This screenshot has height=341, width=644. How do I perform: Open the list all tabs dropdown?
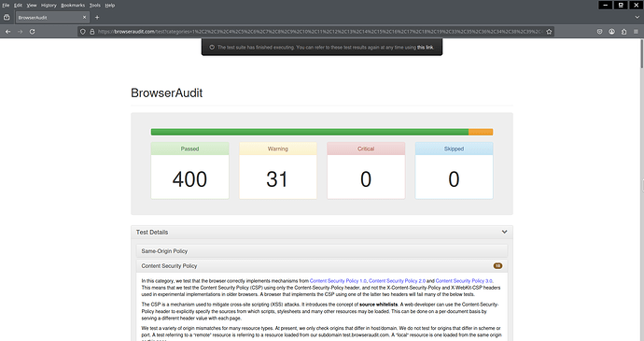tap(637, 17)
